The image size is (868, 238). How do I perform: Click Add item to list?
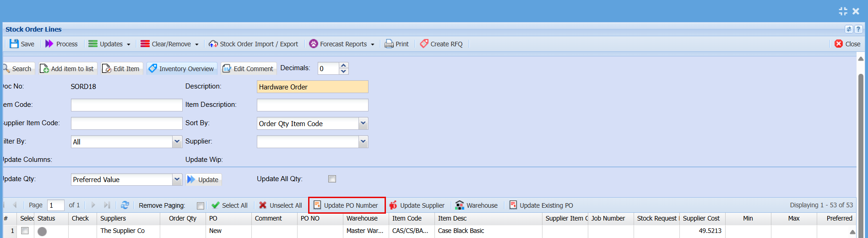pos(68,68)
